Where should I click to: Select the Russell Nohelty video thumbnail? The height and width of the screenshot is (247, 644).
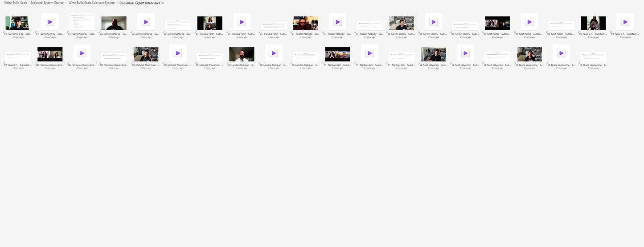point(306,23)
